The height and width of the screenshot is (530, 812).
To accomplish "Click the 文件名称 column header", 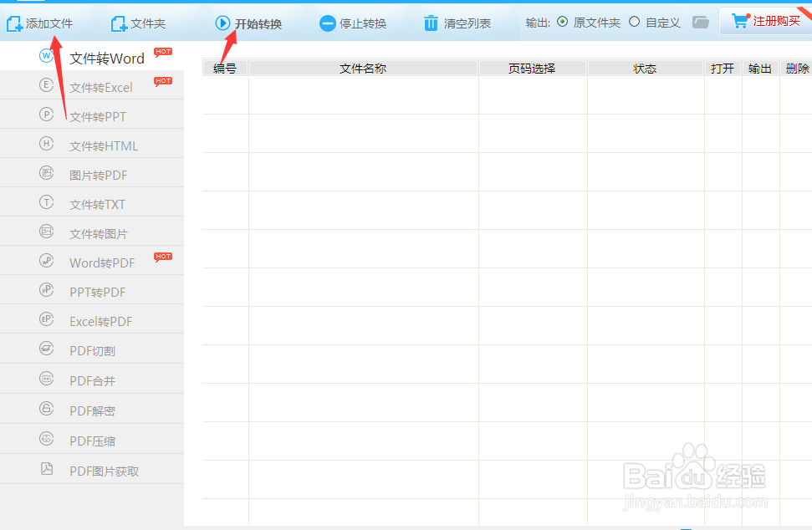I will (363, 69).
